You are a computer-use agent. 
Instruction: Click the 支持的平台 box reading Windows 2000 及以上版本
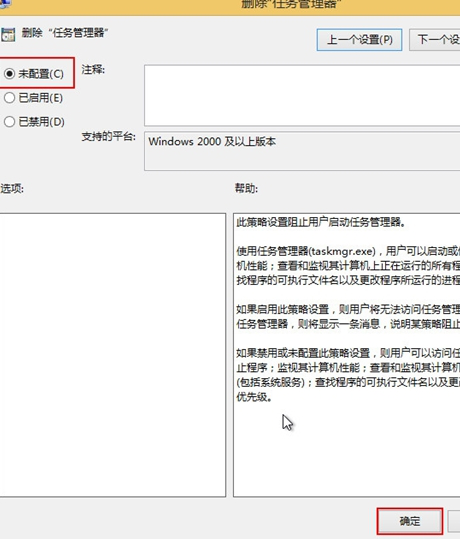302,151
